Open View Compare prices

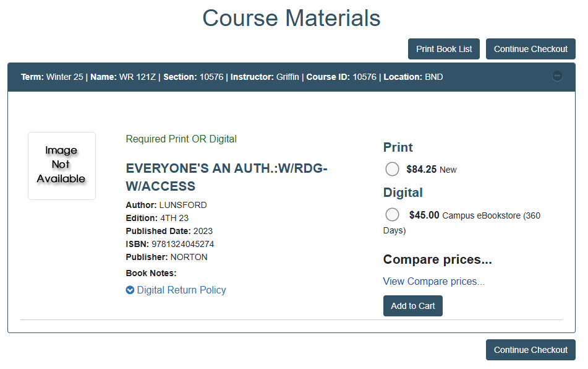[x=433, y=281]
